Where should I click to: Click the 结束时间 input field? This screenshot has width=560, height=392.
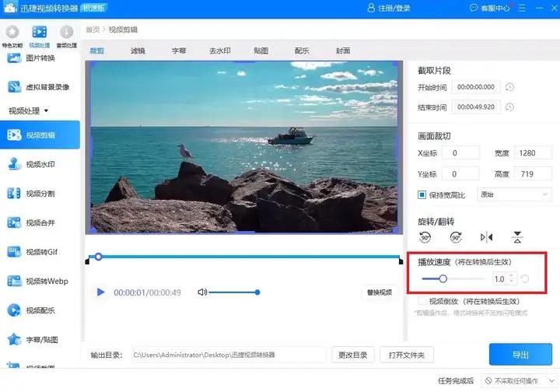coord(476,107)
